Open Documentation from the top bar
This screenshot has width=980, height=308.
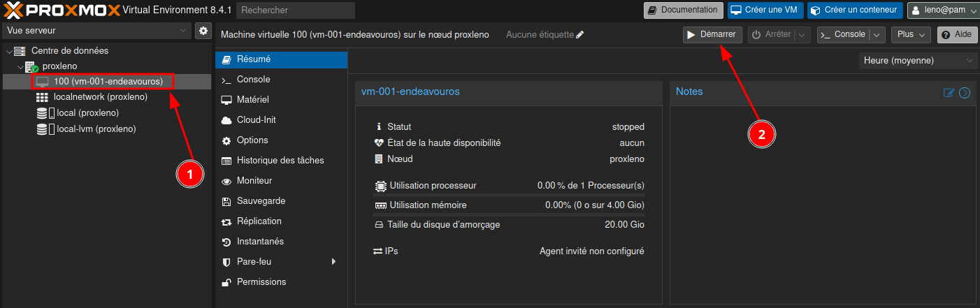tap(683, 10)
